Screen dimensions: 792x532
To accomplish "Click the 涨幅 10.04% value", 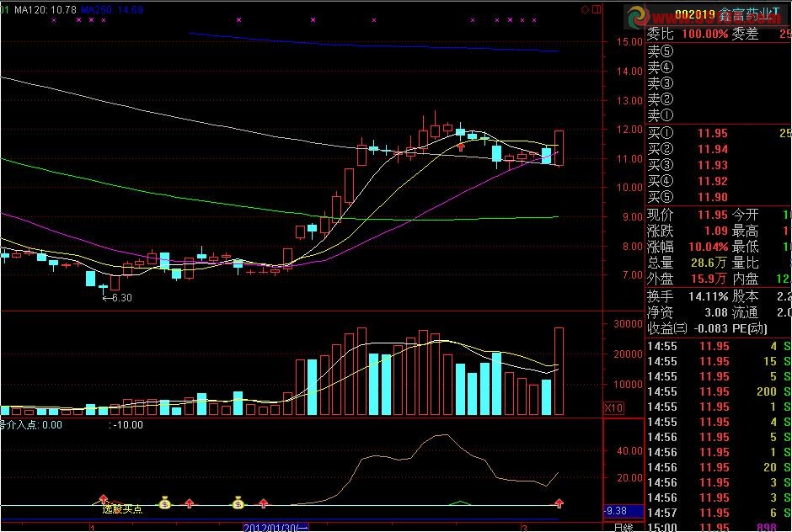I will 708,247.
